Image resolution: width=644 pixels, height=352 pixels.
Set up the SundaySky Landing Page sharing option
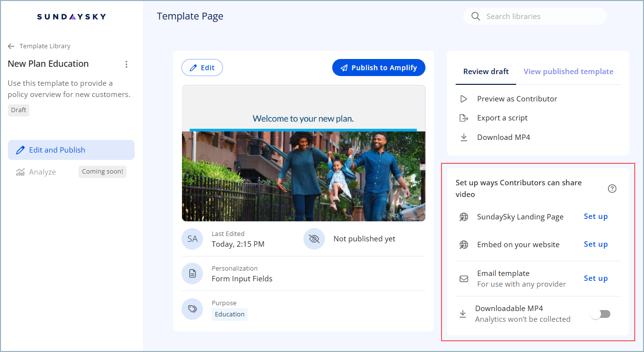[596, 216]
